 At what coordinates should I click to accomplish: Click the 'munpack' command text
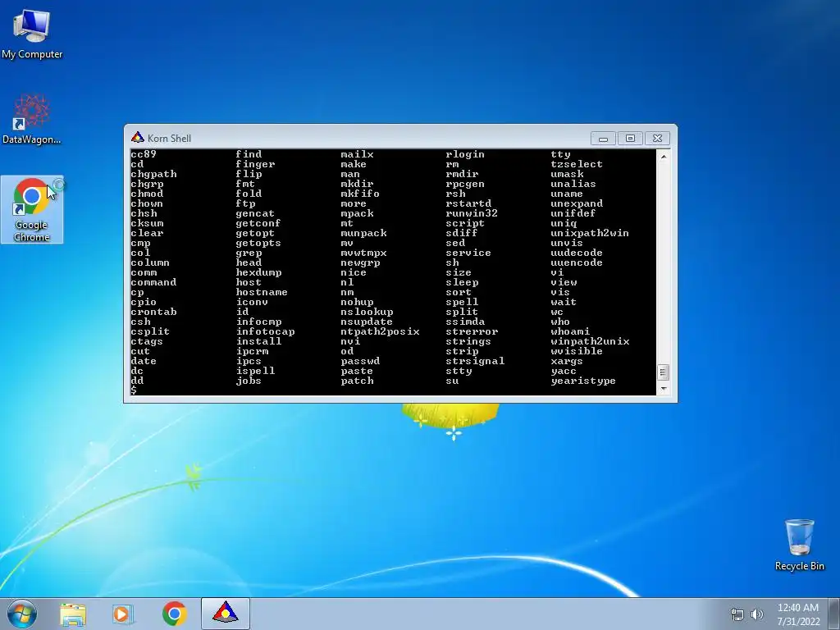coord(363,233)
